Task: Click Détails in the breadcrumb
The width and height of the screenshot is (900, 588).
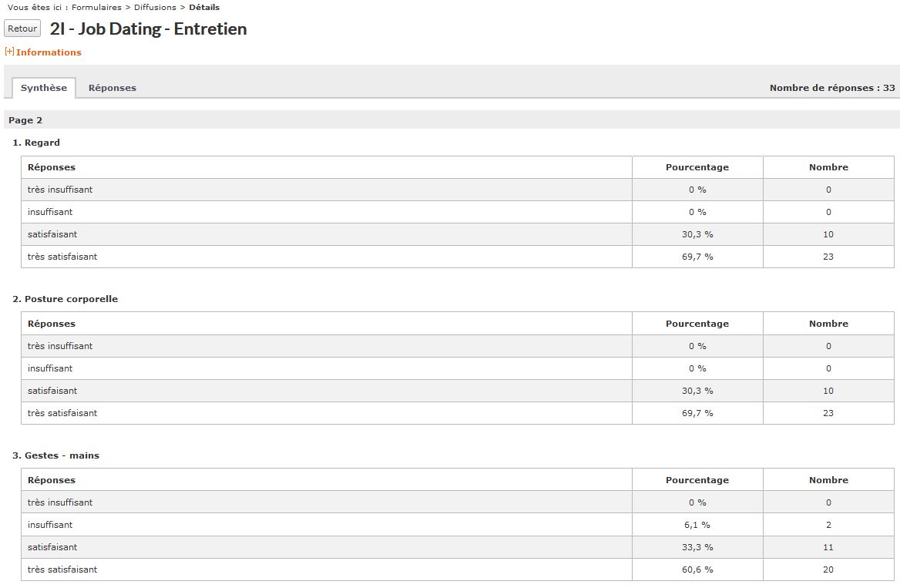Action: pyautogui.click(x=204, y=8)
